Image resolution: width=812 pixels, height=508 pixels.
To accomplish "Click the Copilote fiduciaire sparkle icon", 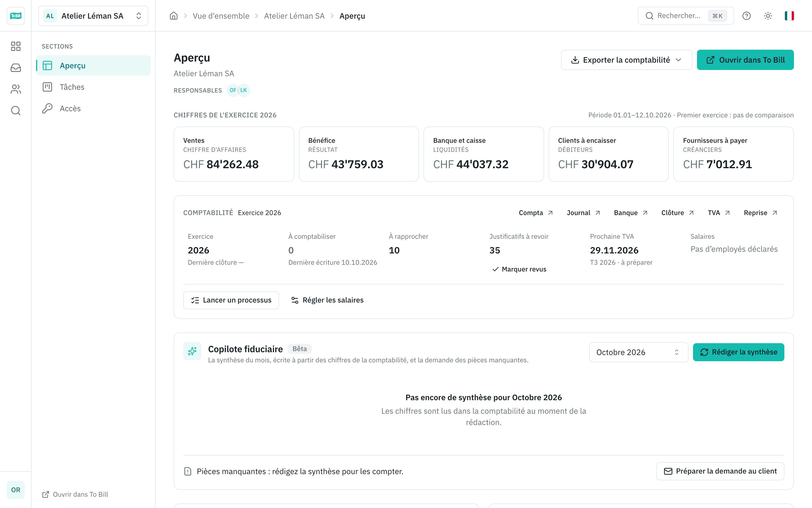I will pyautogui.click(x=192, y=351).
